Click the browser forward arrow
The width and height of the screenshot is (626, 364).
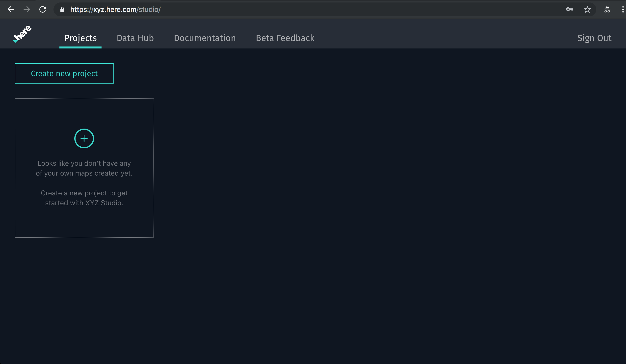tap(26, 9)
